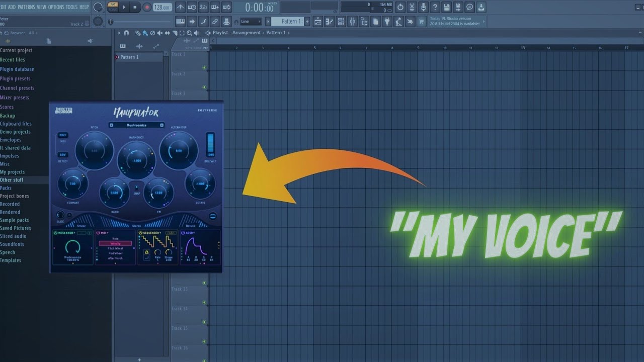Toggle POLY button in Manipulator
The height and width of the screenshot is (362, 644).
[63, 135]
